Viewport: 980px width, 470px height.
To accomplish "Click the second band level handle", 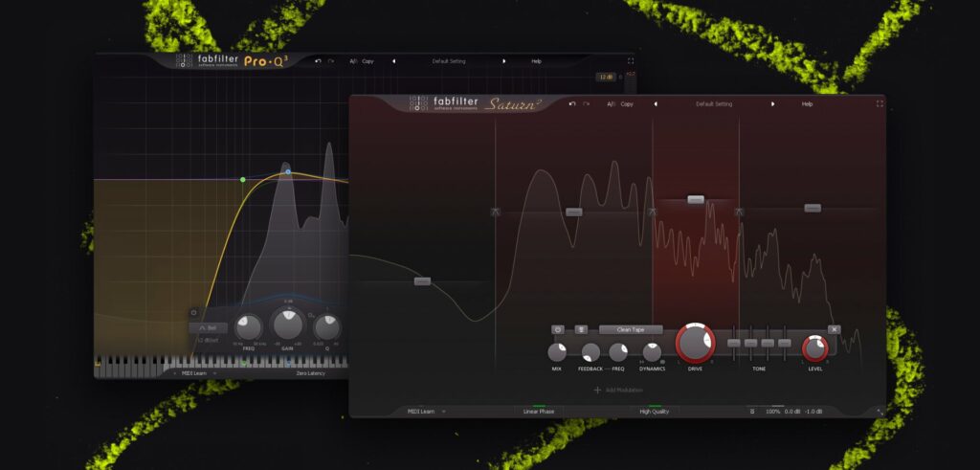I will 574,212.
